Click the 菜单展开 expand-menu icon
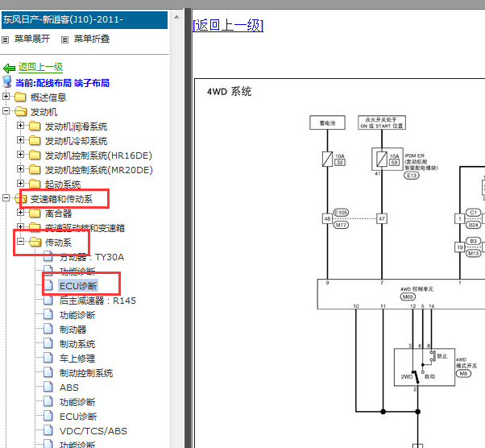485x448 pixels. coord(6,39)
